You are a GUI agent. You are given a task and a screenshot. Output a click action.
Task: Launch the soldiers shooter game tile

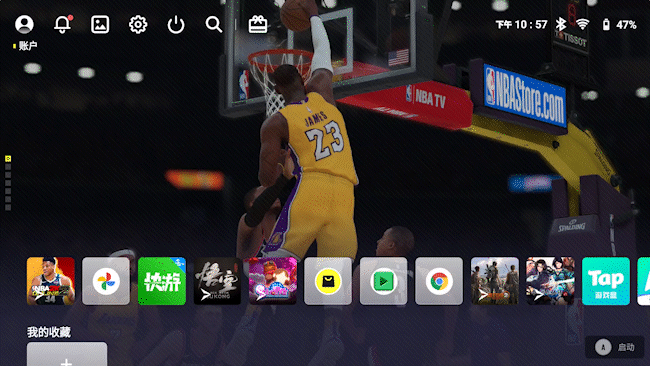point(495,281)
